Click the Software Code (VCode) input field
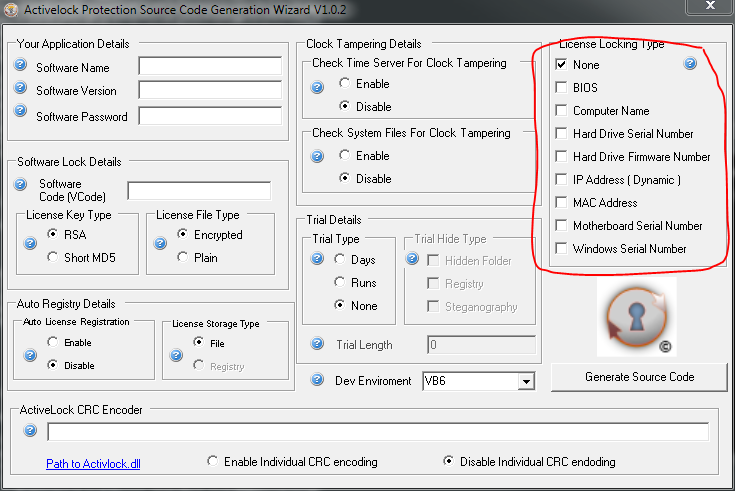Viewport: 735px width, 491px height. [x=199, y=191]
